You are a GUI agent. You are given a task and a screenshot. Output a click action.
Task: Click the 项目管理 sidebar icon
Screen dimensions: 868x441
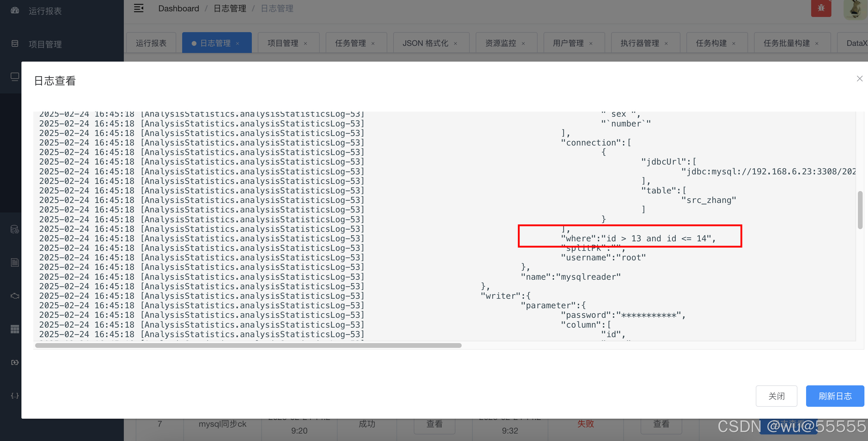pyautogui.click(x=15, y=43)
